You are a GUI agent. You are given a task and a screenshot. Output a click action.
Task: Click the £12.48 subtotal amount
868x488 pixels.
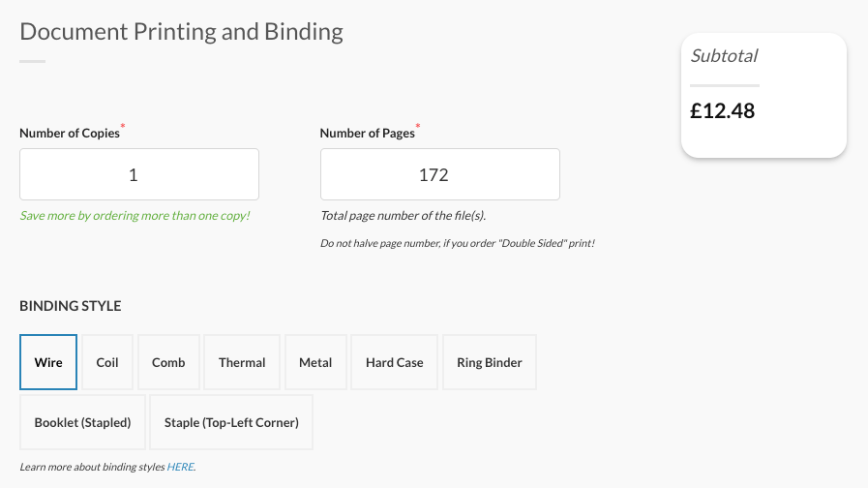[722, 111]
